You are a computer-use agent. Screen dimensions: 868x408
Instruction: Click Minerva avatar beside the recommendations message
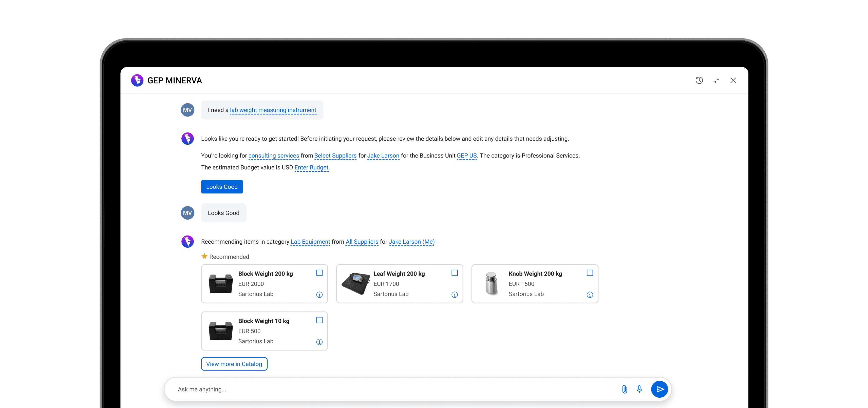[188, 242]
